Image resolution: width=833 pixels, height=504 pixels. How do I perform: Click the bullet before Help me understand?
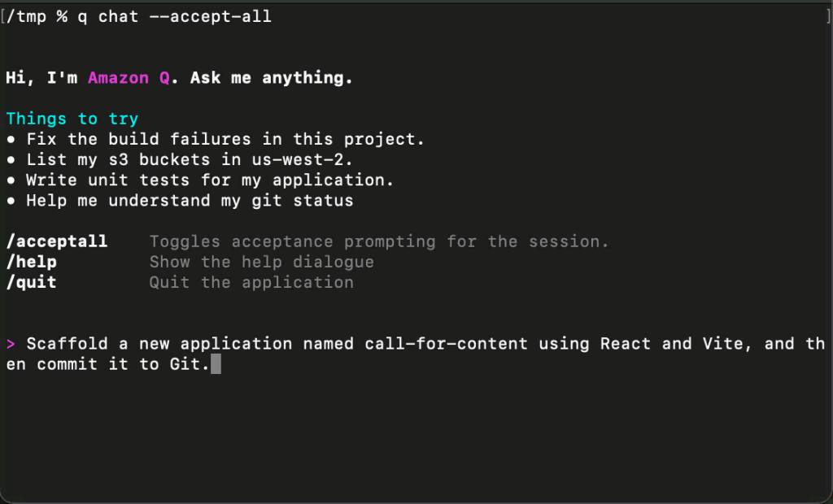point(11,201)
